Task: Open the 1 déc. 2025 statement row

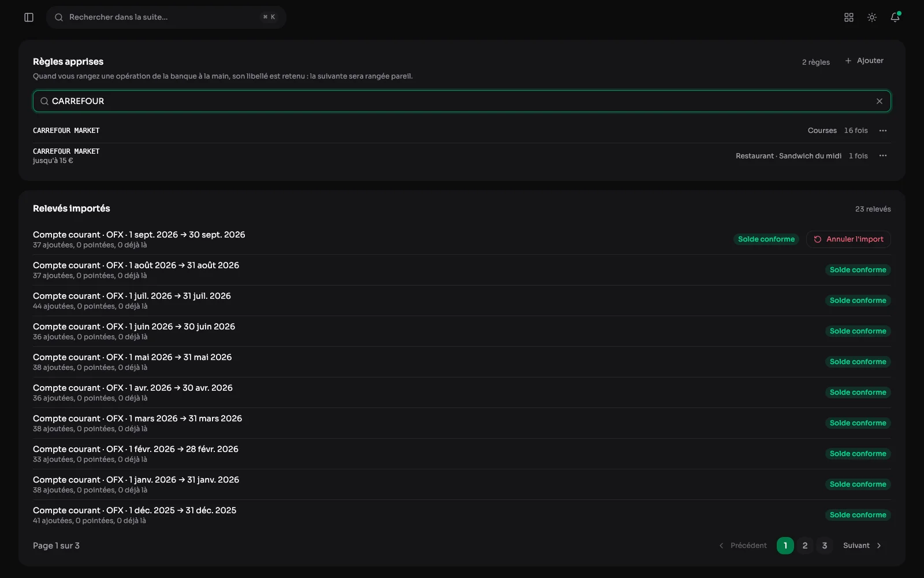Action: [462, 515]
